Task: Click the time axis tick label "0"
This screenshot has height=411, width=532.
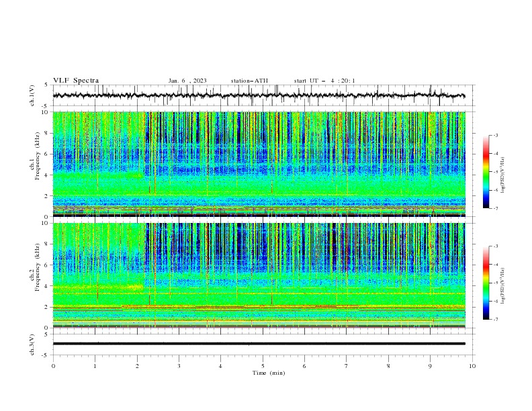Action: 53,366
